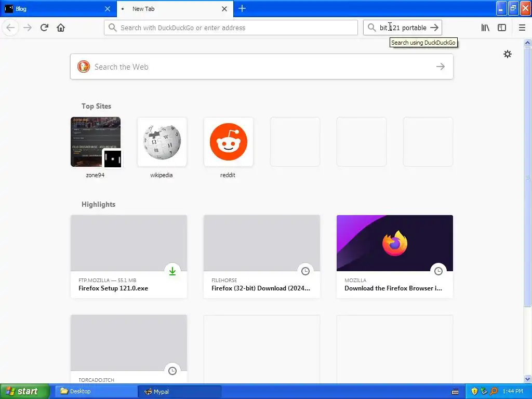Submit the search box query with the arrow
Image resolution: width=532 pixels, height=399 pixels.
(434, 28)
